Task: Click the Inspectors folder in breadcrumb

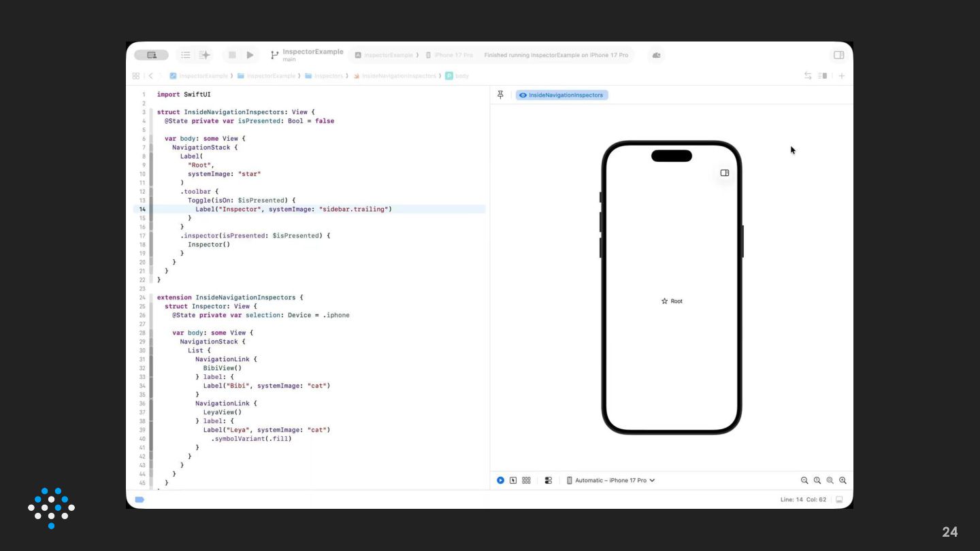Action: pos(327,76)
